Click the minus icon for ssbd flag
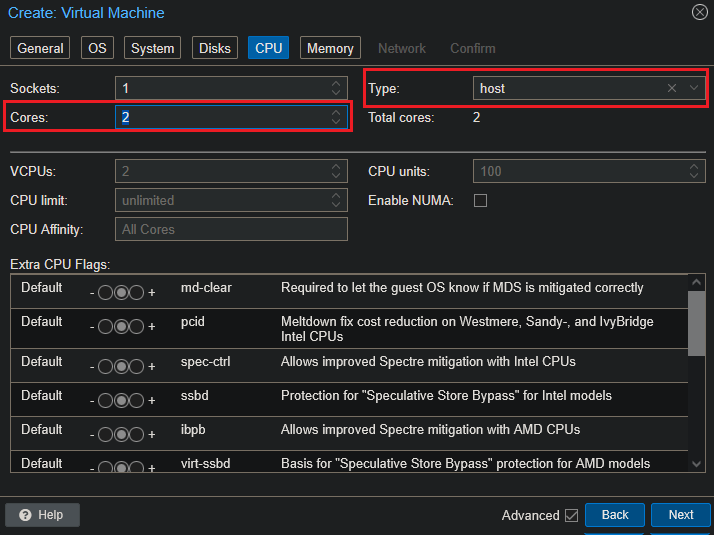 point(92,401)
